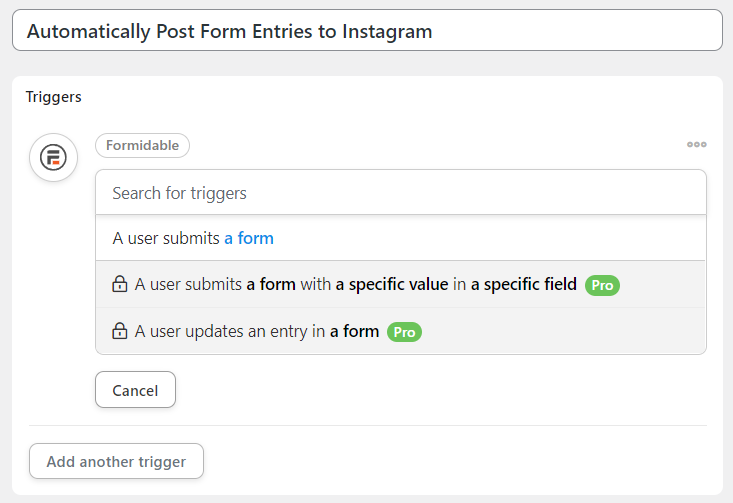Click bold 'a specific value' text
This screenshot has width=733, height=503.
coord(392,284)
